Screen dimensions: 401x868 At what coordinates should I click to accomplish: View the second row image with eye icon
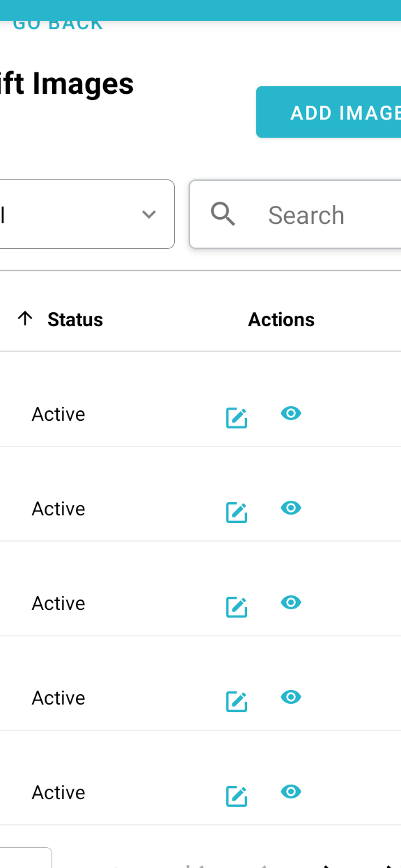[291, 508]
